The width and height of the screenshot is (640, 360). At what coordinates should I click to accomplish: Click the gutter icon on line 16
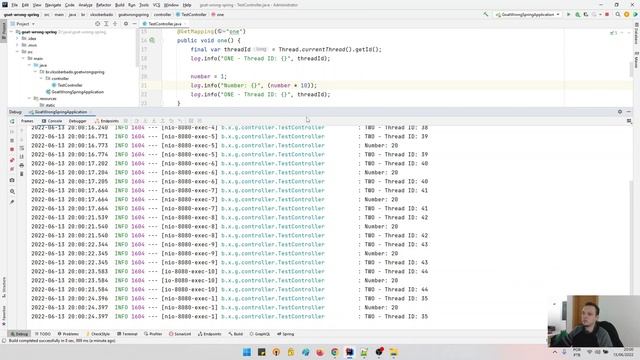click(152, 40)
